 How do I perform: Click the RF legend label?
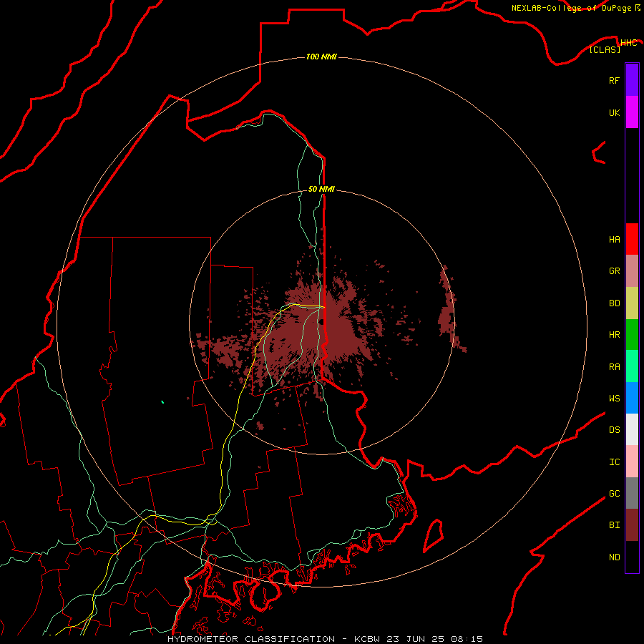click(614, 80)
